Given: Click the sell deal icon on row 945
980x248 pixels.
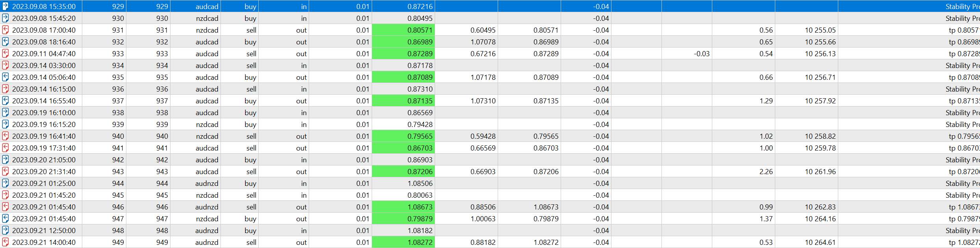Looking at the screenshot, I should [6, 195].
